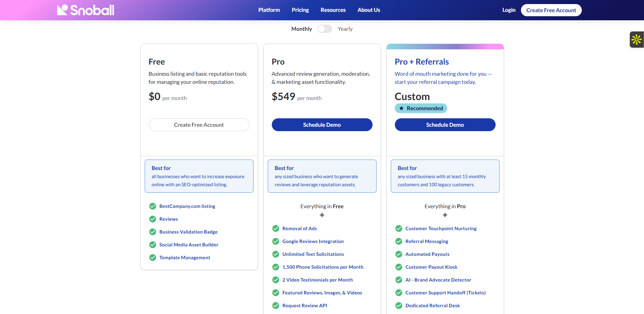Select the Yearly billing label
This screenshot has width=644, height=314.
(345, 29)
